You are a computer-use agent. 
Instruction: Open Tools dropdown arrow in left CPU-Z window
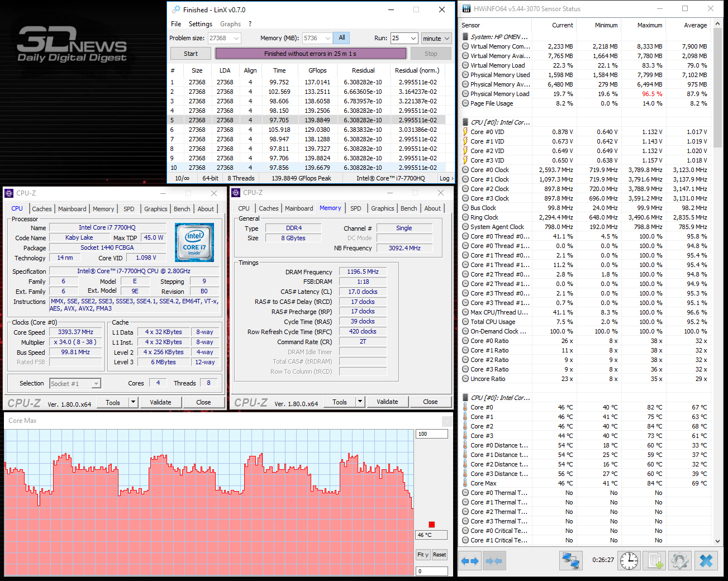(133, 402)
